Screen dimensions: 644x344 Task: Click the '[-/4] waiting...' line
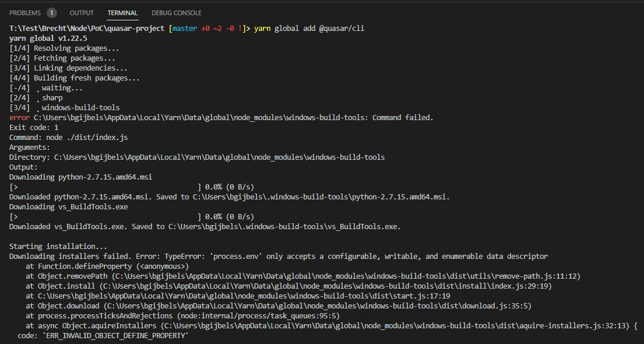point(46,88)
